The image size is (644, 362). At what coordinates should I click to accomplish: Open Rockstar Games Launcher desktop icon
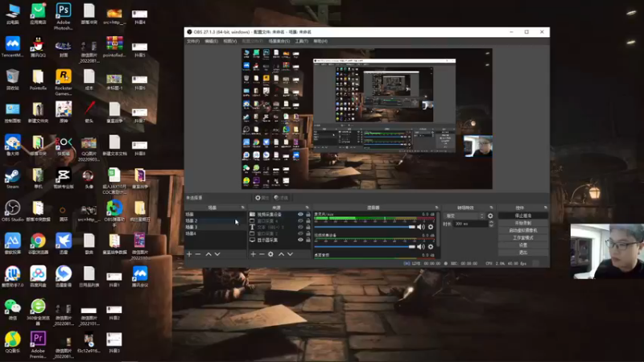[x=64, y=82]
